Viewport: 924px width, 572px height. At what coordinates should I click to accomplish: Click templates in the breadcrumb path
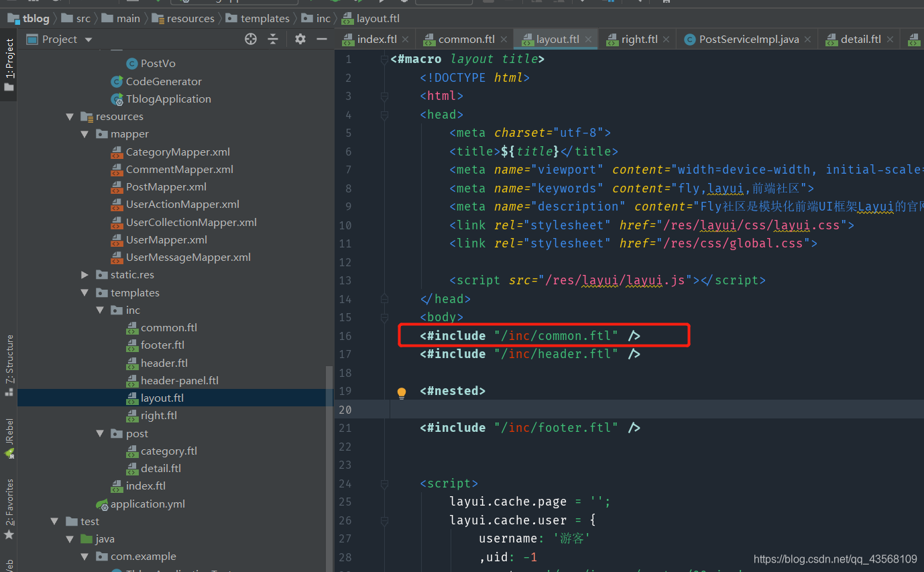pos(265,18)
